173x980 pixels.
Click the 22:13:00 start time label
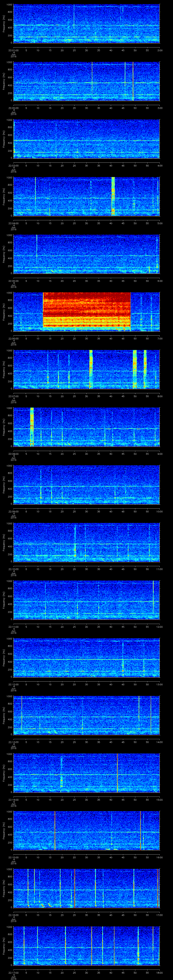[x=13, y=742]
